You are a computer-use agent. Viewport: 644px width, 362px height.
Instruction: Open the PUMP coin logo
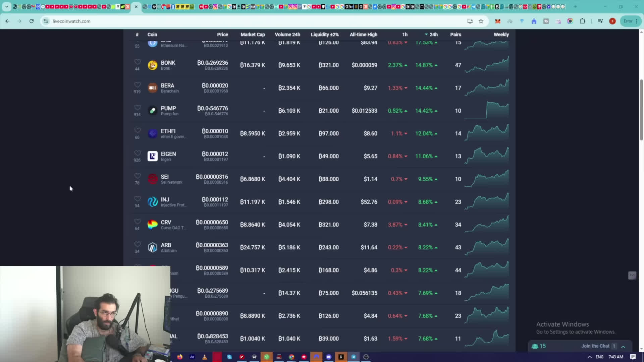(153, 111)
